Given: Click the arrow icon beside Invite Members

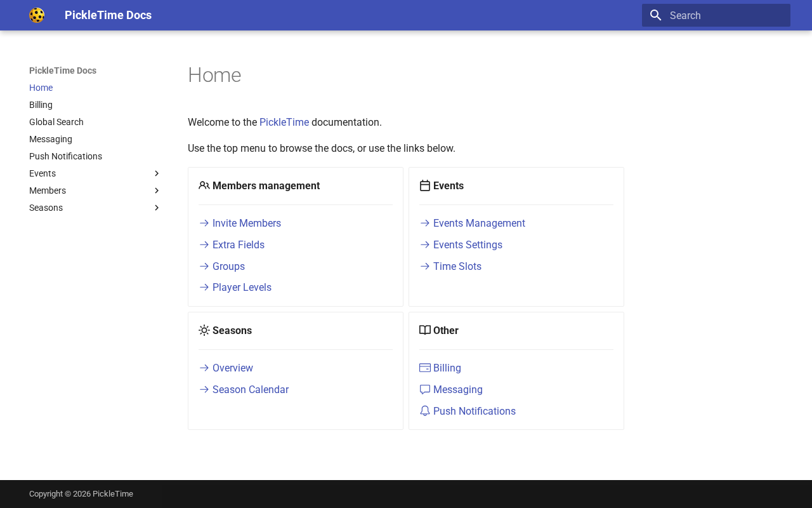Looking at the screenshot, I should pos(204,224).
